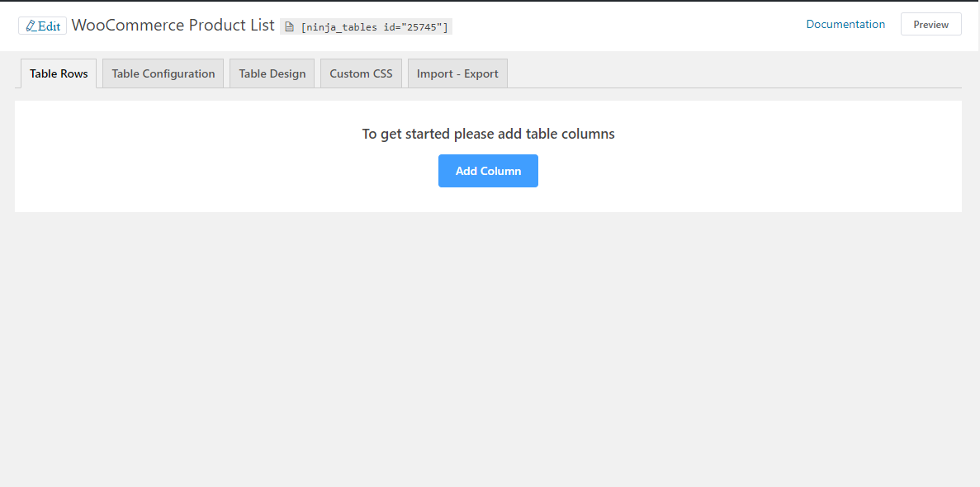Click the blue Add Column button
Screen dimensions: 980x487
coord(488,171)
